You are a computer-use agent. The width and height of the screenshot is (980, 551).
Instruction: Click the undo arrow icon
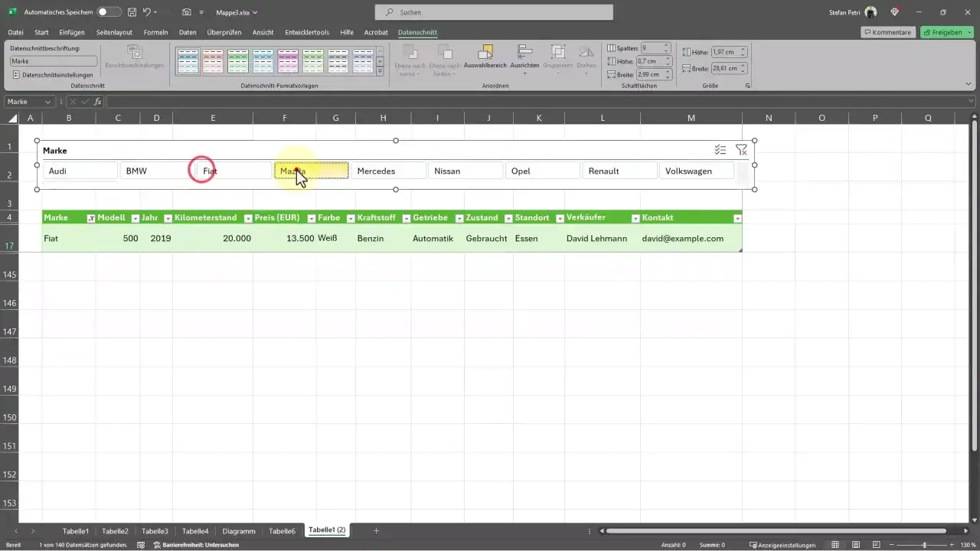tap(146, 12)
